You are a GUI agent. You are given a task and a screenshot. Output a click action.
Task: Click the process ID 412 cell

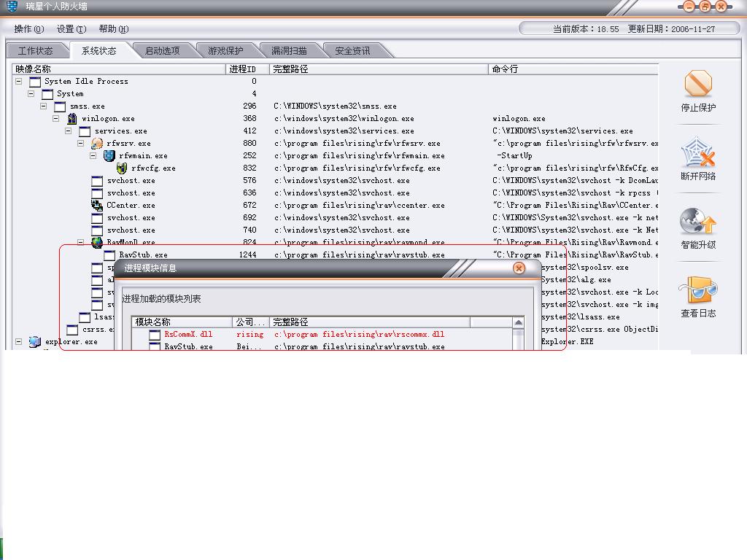click(249, 131)
